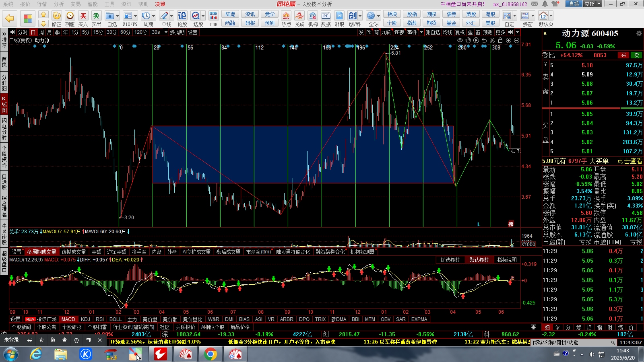644x362 pixels.
Task: Click the 陆港 button
Action: 230,14
